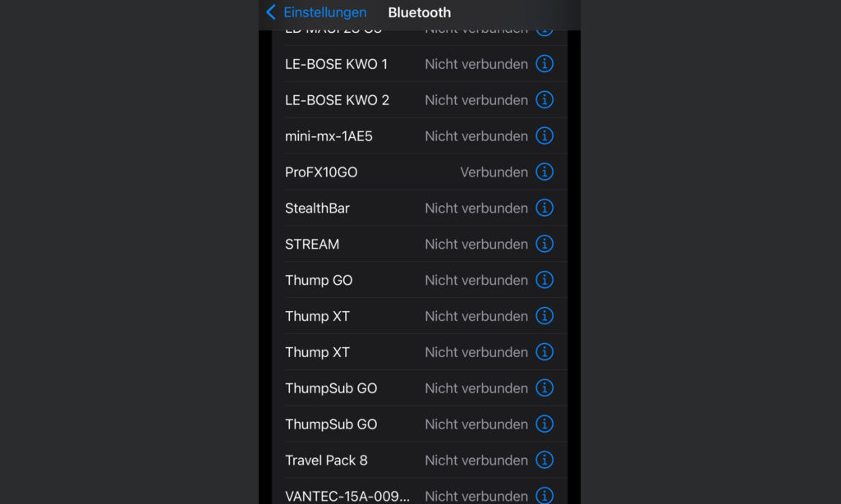The width and height of the screenshot is (841, 504).
Task: Open StealthBar info icon
Action: 545,208
